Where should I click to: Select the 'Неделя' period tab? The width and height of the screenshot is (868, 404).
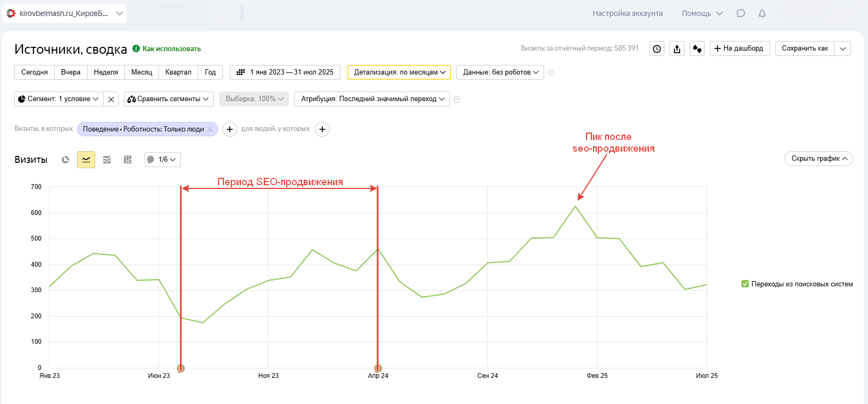coord(106,72)
